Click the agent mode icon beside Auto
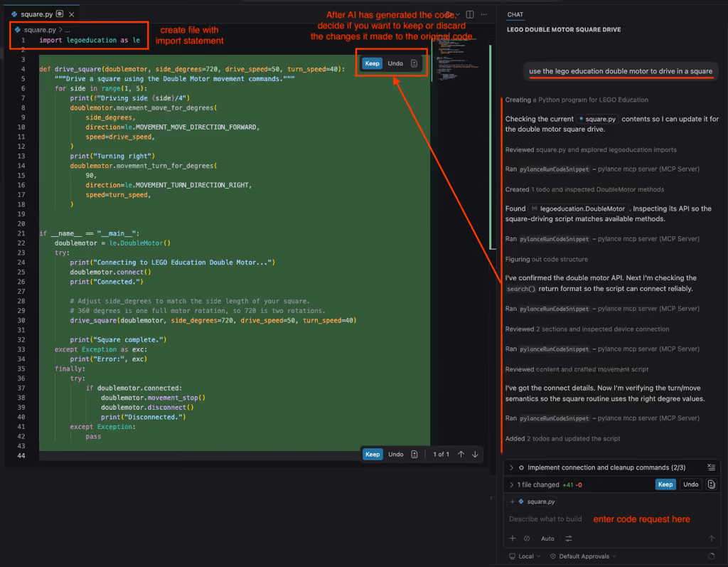The height and width of the screenshot is (567, 728). click(527, 539)
